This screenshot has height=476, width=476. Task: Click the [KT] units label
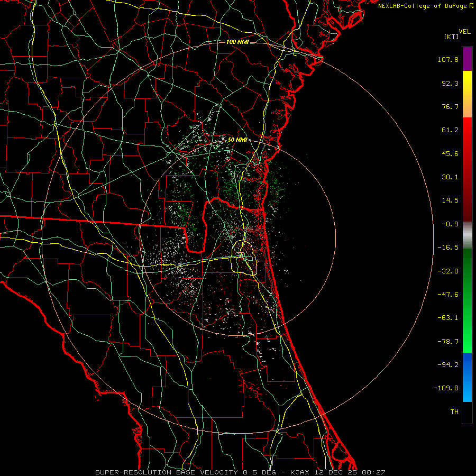[452, 36]
